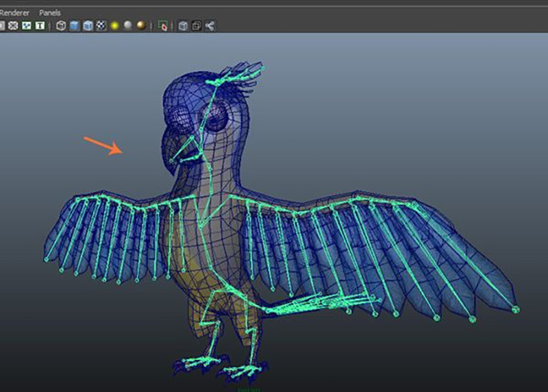Viewport: 548px width, 392px height.
Task: Toggle Shadows gray sphere icon
Action: tap(127, 26)
